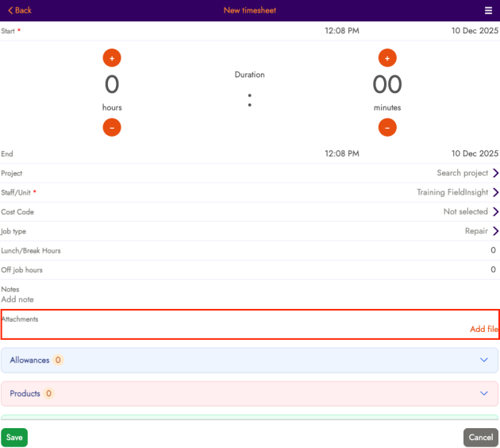Edit Lunch/Break Hours value

[x=492, y=251]
